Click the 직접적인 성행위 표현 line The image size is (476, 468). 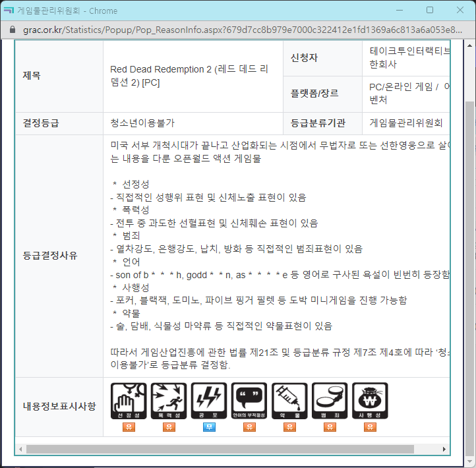(x=208, y=198)
